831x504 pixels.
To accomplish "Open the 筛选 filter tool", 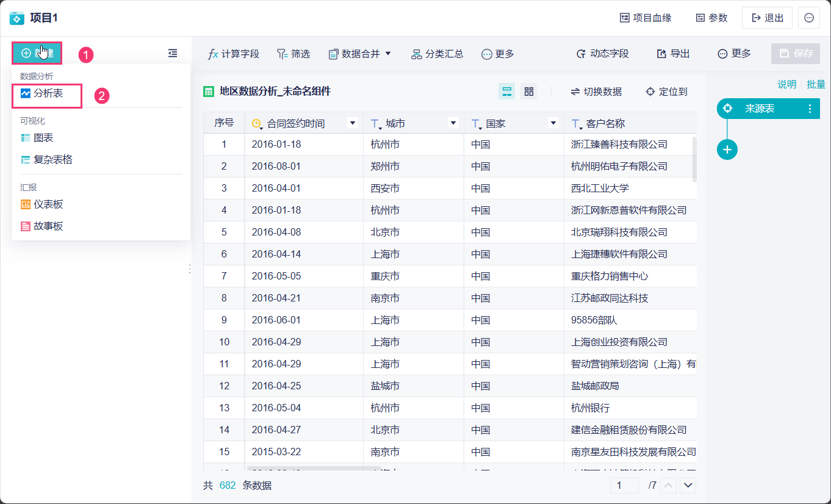I will click(x=293, y=54).
